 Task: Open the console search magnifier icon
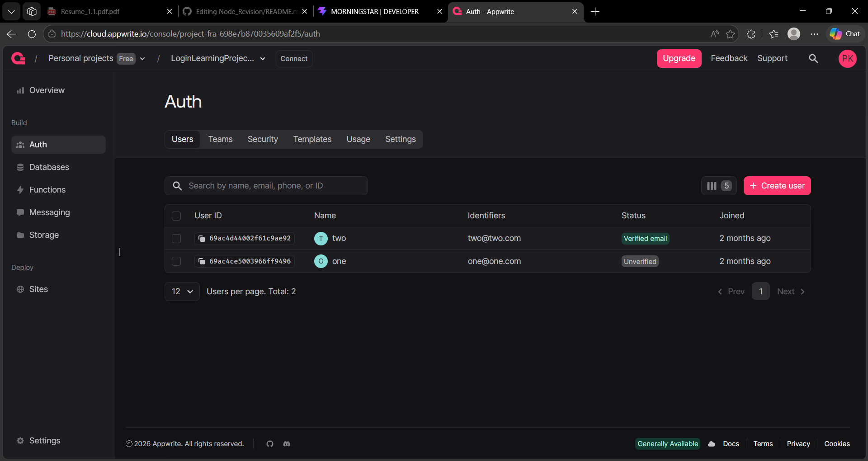coord(813,58)
